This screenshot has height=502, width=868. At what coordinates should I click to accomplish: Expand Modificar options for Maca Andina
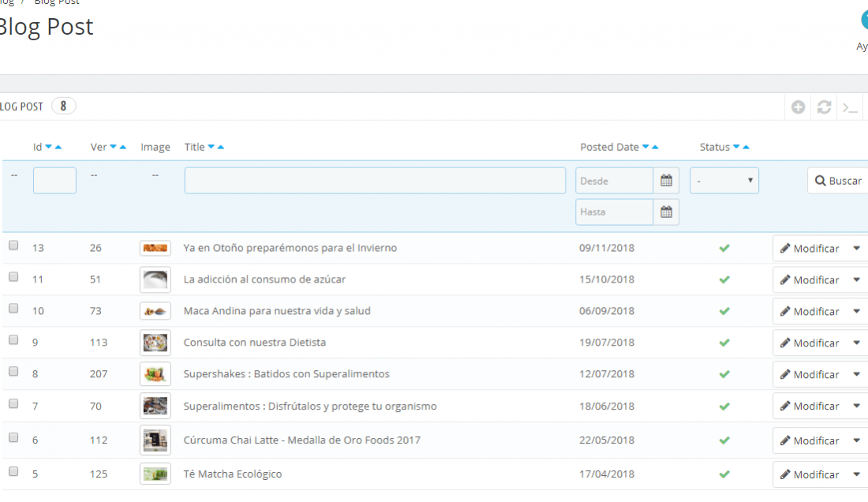(856, 311)
